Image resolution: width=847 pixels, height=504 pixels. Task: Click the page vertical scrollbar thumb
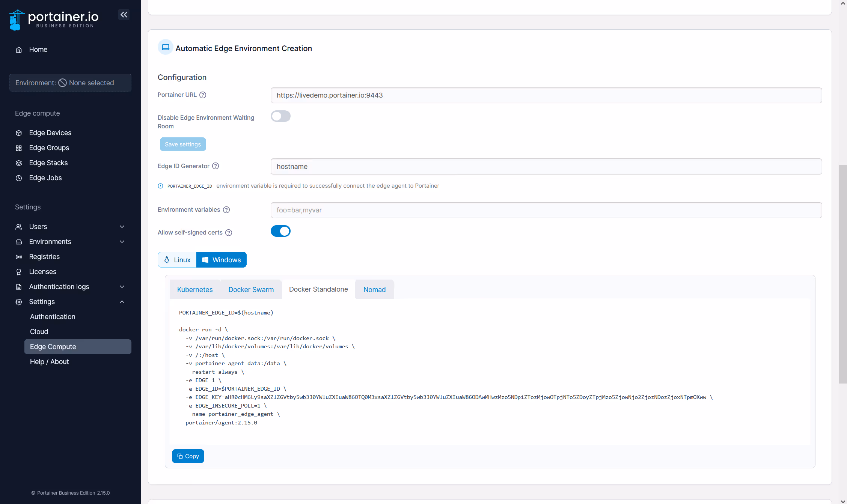click(x=843, y=274)
